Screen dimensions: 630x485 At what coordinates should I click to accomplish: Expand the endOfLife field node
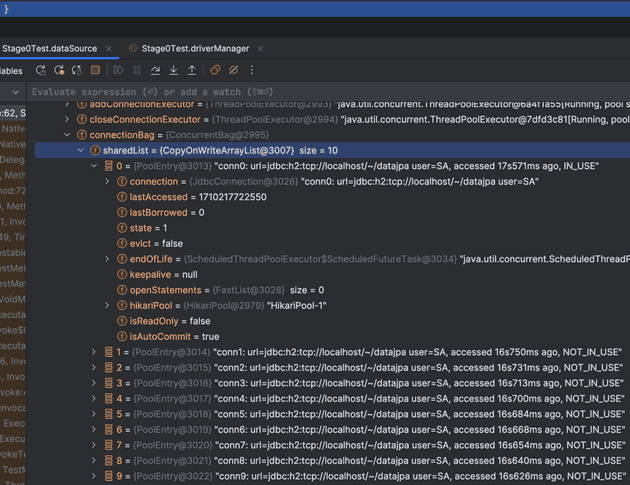pos(107,259)
